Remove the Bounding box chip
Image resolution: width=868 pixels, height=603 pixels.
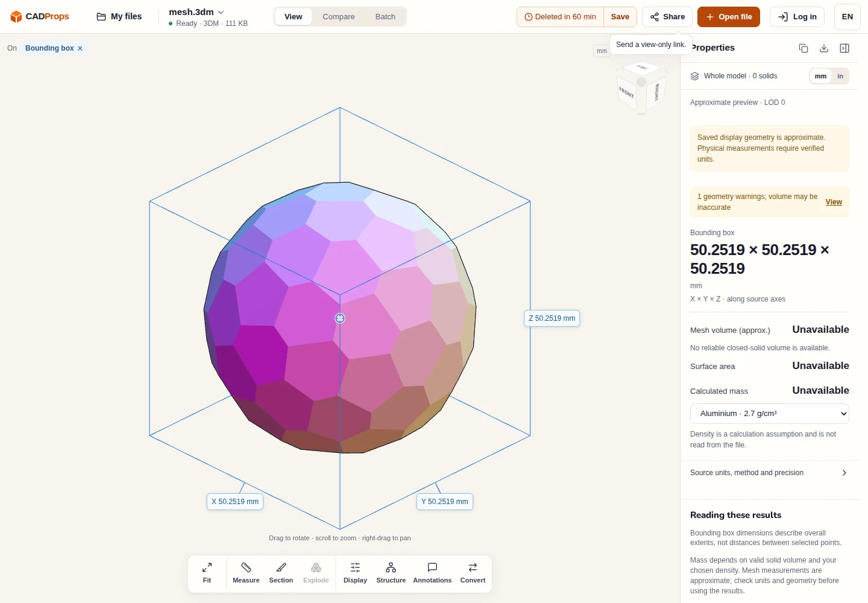(80, 48)
